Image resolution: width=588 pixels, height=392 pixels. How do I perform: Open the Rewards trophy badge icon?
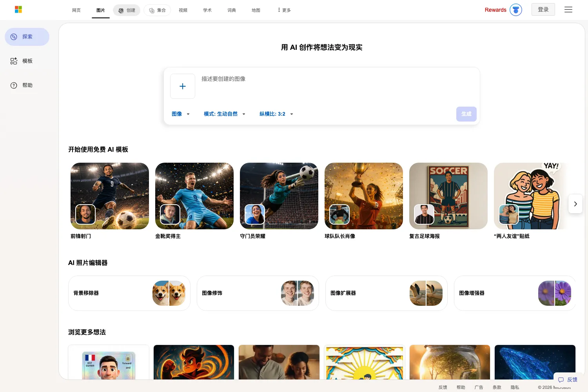click(x=516, y=10)
